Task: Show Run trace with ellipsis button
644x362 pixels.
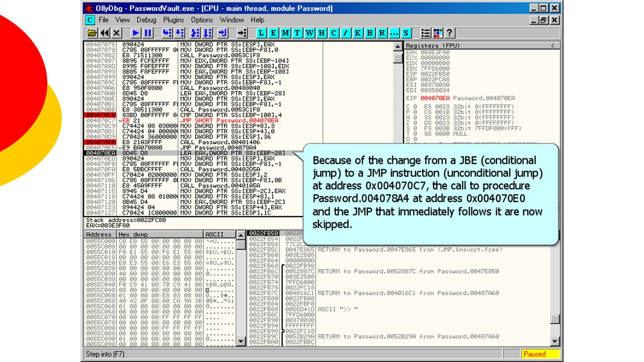Action: tap(394, 33)
